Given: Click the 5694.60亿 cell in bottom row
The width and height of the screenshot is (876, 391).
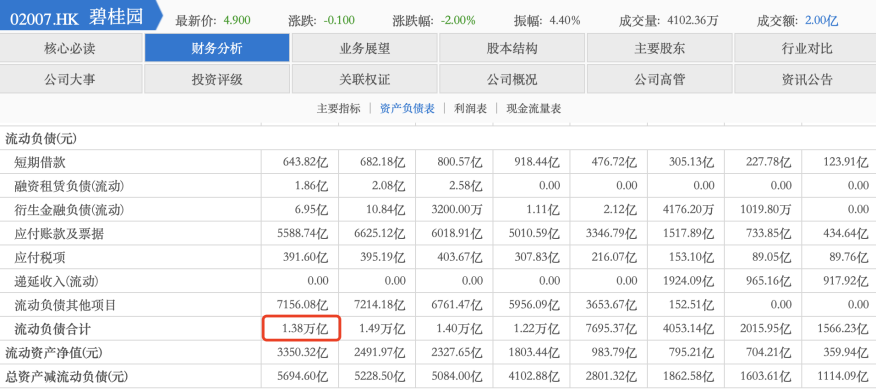Looking at the screenshot, I should tap(302, 377).
